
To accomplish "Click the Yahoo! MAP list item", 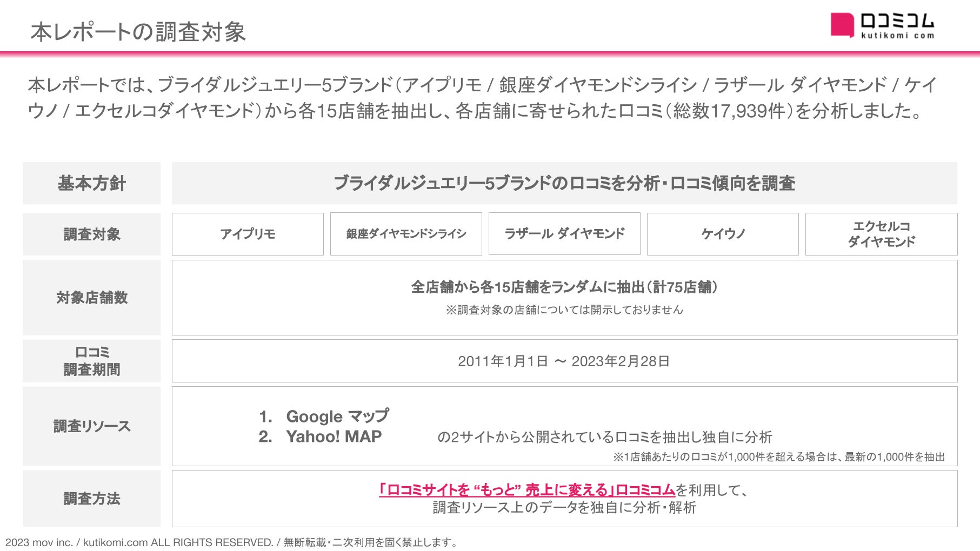I will pyautogui.click(x=320, y=436).
